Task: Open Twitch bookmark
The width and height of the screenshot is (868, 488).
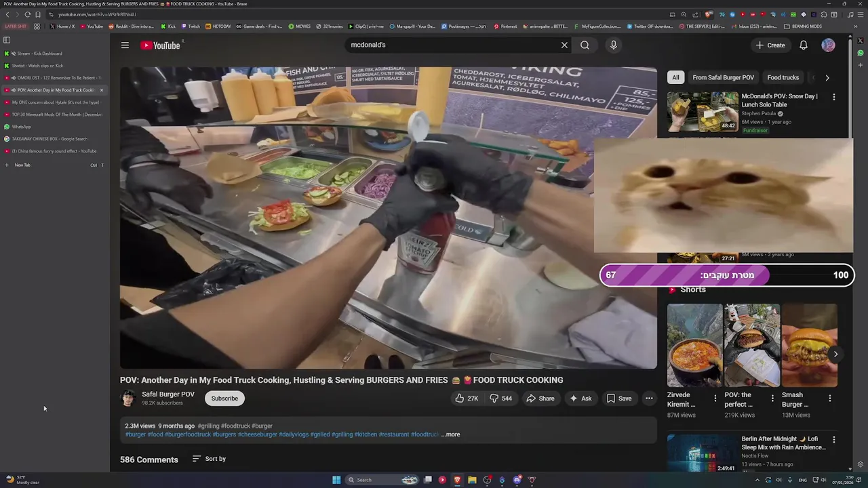Action: (x=190, y=26)
